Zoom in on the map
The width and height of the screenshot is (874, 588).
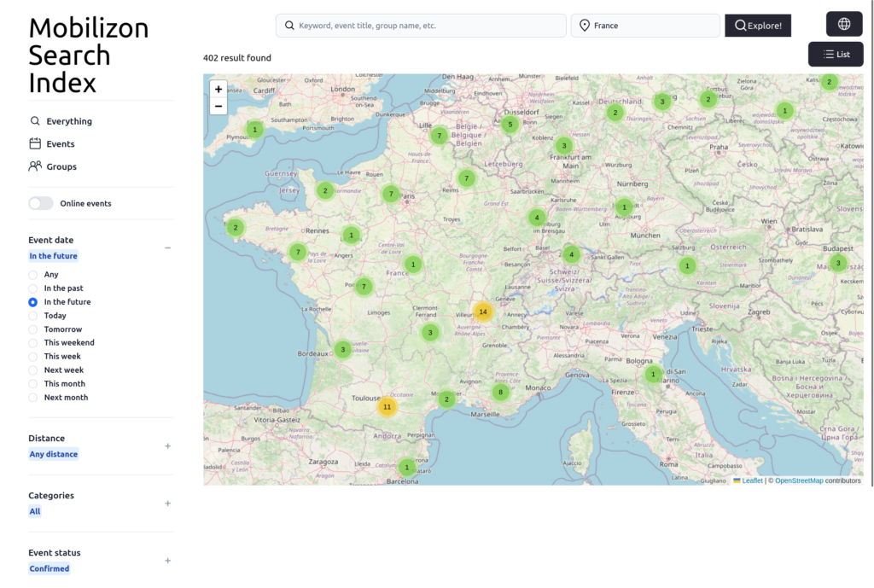218,89
